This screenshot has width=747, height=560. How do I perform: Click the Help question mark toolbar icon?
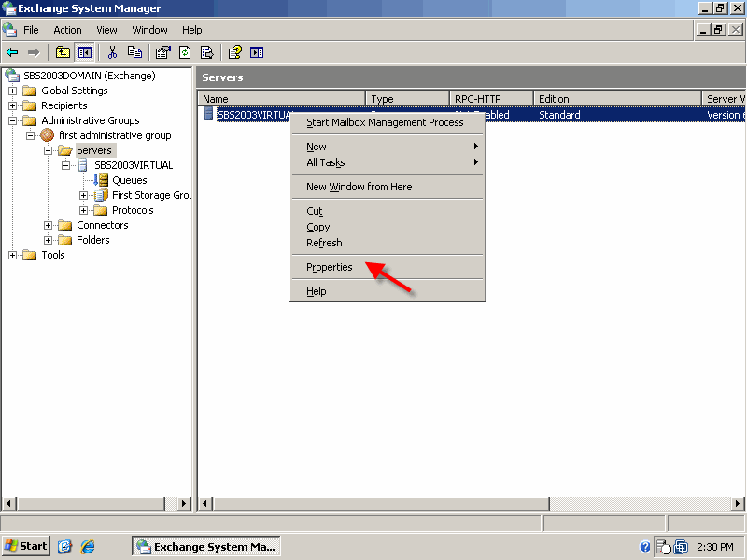[235, 52]
